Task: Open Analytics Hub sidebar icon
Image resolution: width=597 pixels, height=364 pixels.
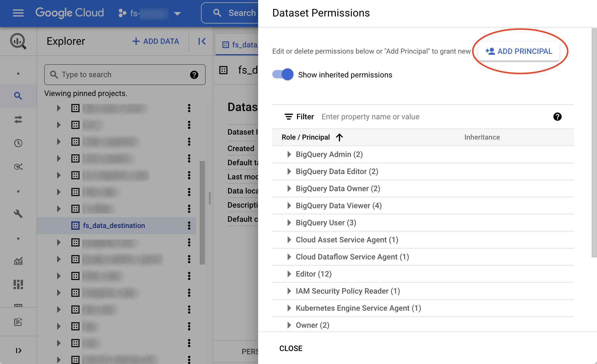Action: (x=18, y=167)
